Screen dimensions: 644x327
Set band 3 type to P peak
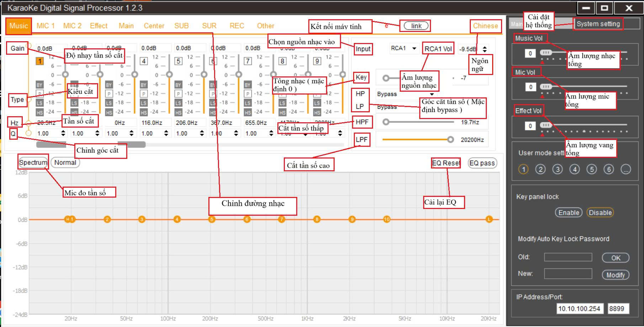(109, 94)
